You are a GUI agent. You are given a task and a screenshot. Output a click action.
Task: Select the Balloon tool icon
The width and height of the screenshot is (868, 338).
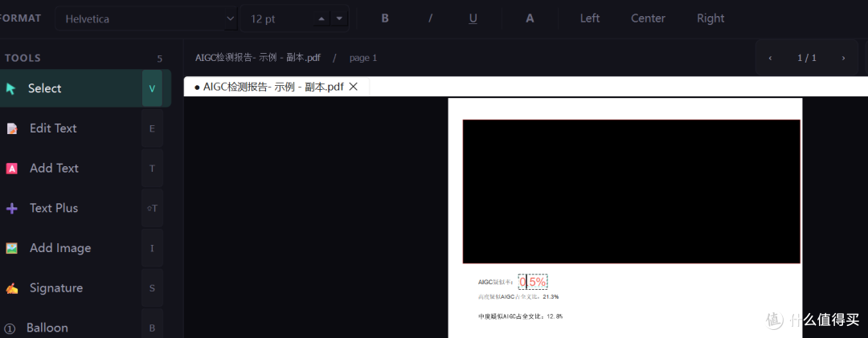click(10, 328)
